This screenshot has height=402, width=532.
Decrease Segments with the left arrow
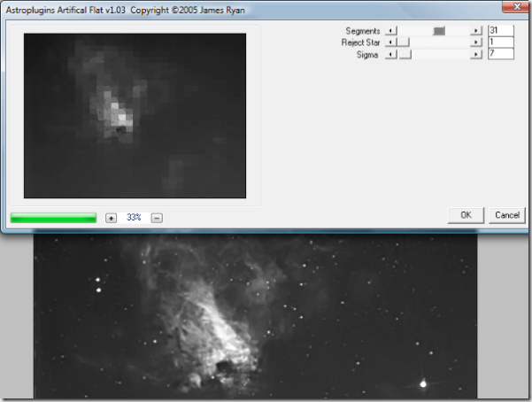coord(390,30)
